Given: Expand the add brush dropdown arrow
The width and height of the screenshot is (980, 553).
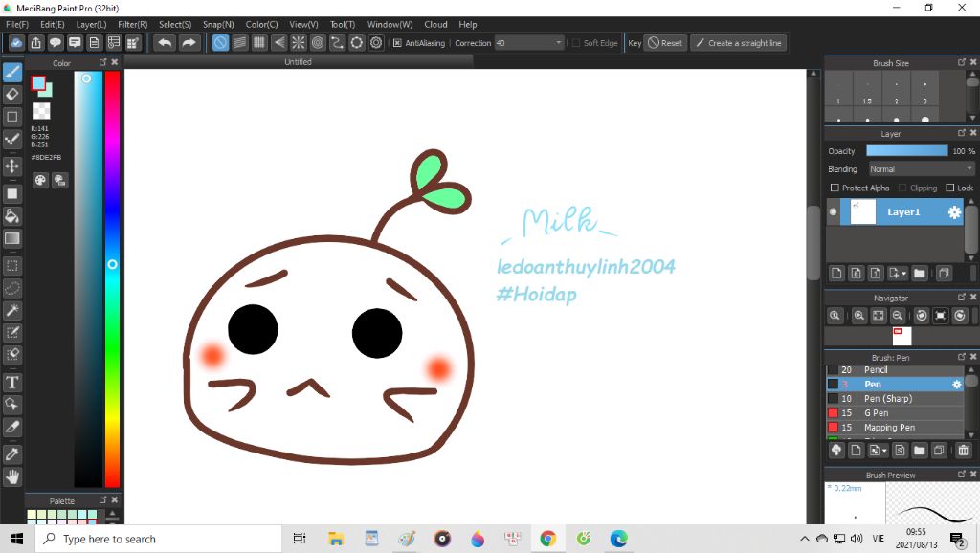Looking at the screenshot, I should point(884,451).
